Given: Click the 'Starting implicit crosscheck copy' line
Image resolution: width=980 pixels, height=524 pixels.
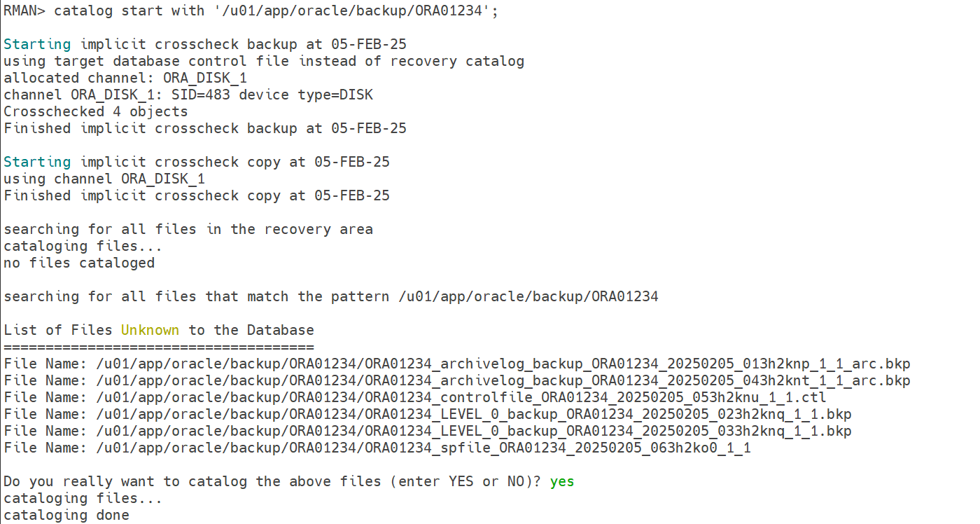Looking at the screenshot, I should [x=197, y=162].
